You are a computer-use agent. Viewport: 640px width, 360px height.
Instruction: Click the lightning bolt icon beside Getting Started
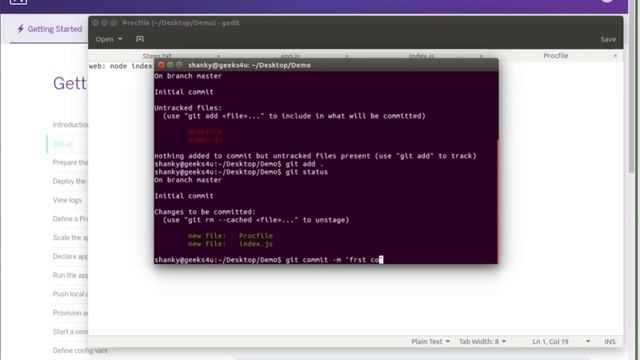pyautogui.click(x=20, y=29)
